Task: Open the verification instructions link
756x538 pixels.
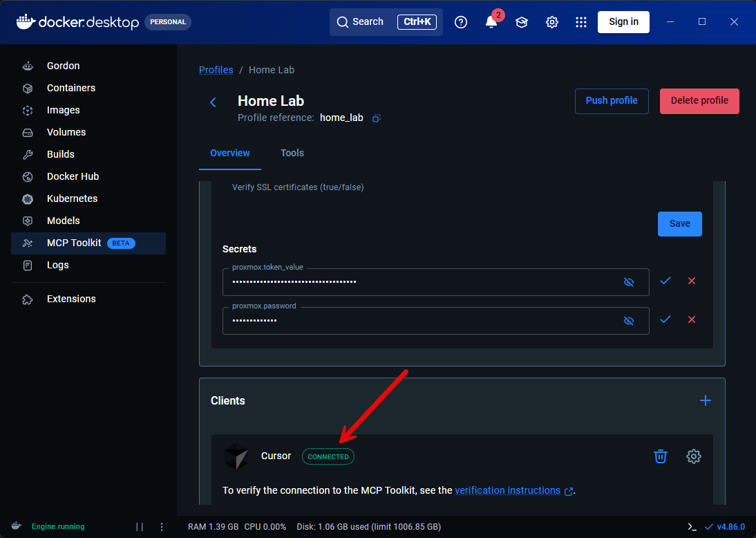Action: pyautogui.click(x=507, y=491)
